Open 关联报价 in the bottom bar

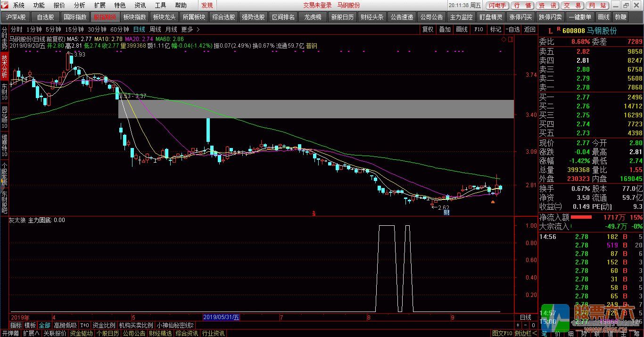click(55, 333)
